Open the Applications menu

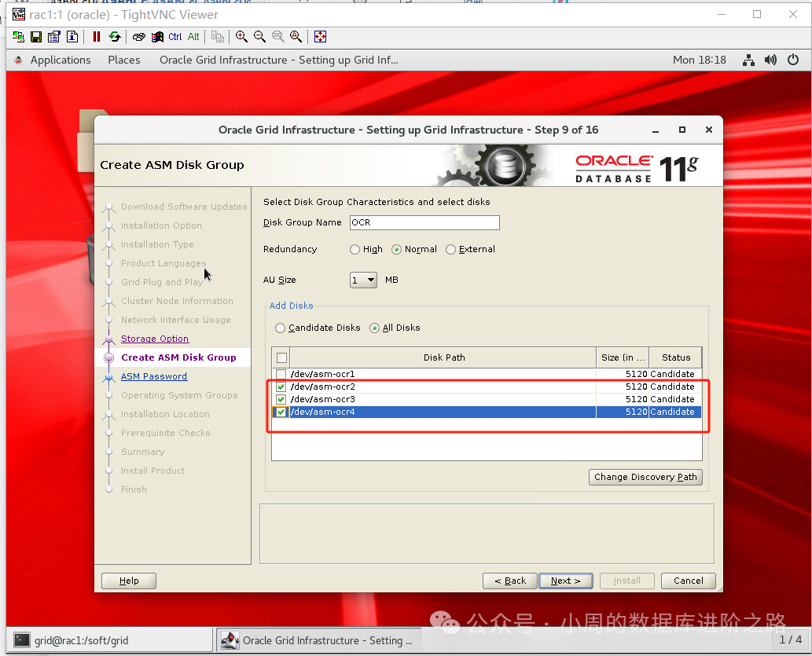point(60,60)
